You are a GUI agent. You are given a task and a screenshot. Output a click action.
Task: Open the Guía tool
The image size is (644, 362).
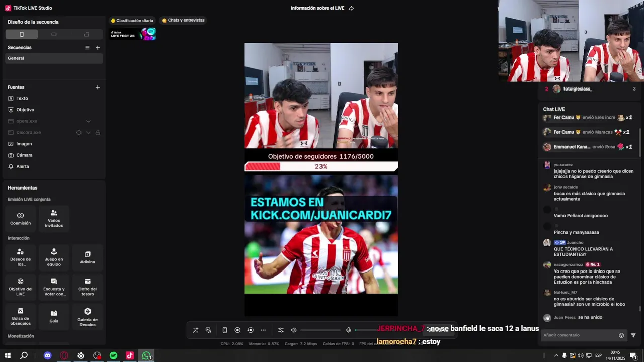54,317
